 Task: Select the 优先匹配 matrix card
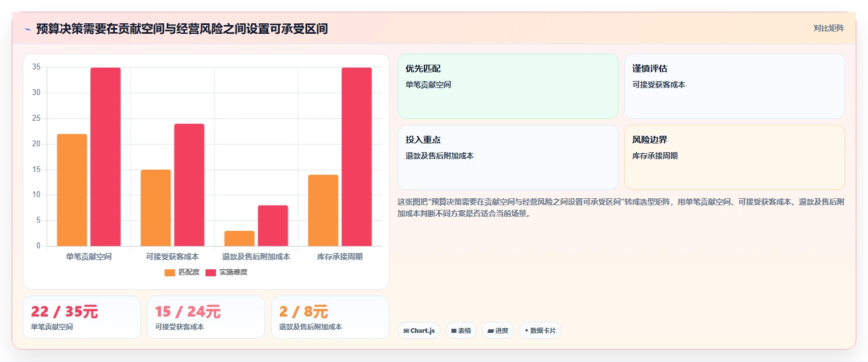508,86
